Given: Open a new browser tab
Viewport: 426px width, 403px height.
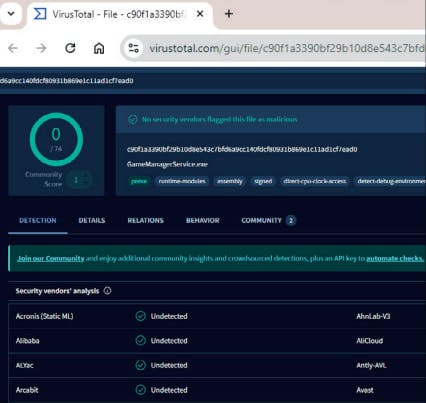Looking at the screenshot, I should click(x=229, y=14).
